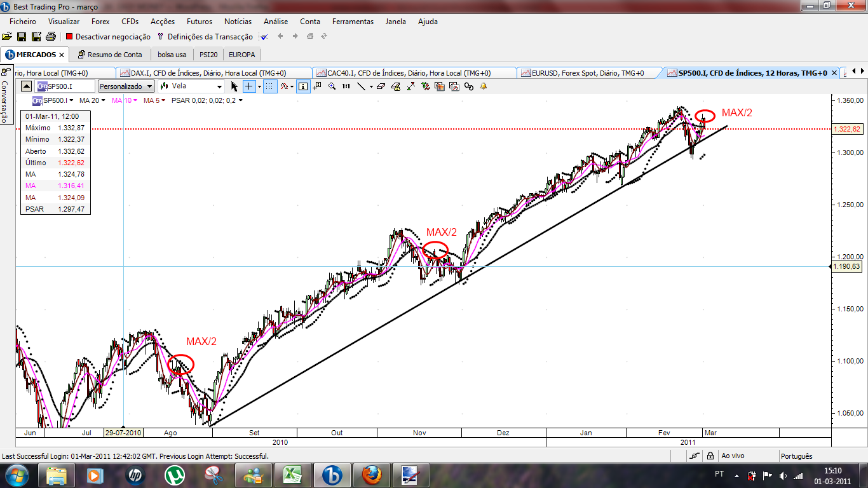Open the data window icon beside info
Viewport: 868px width, 488px height.
[x=317, y=86]
